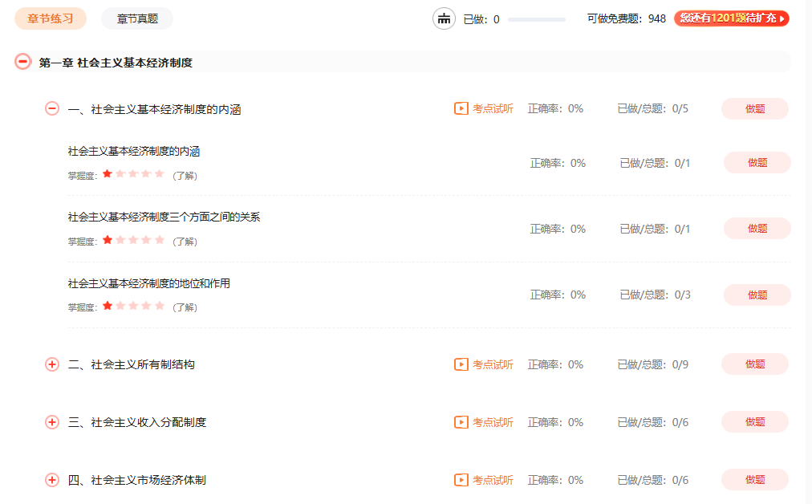Switch to 章节真题 tab
The height and width of the screenshot is (504, 812).
pos(136,18)
